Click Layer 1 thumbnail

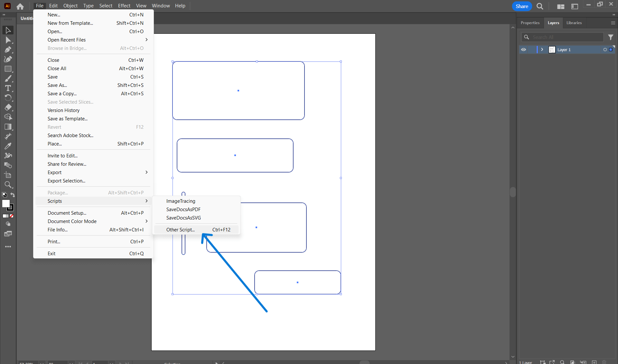coord(552,50)
